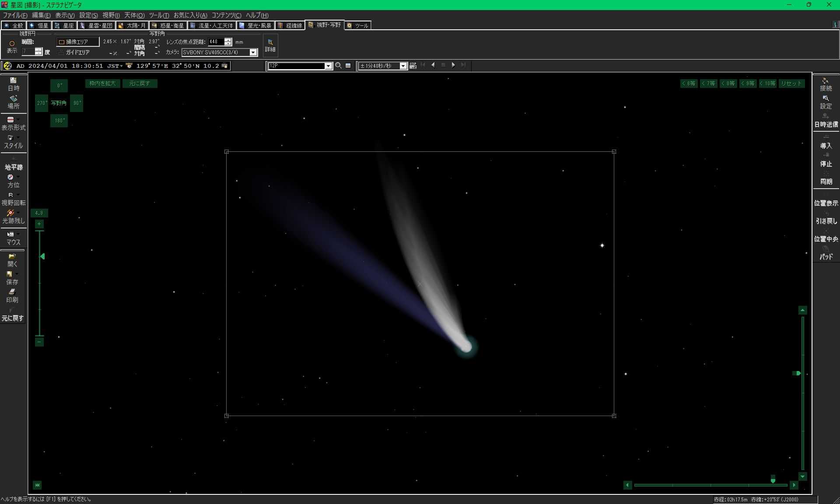
Task: Click the play forward time animation button
Action: pyautogui.click(x=453, y=65)
